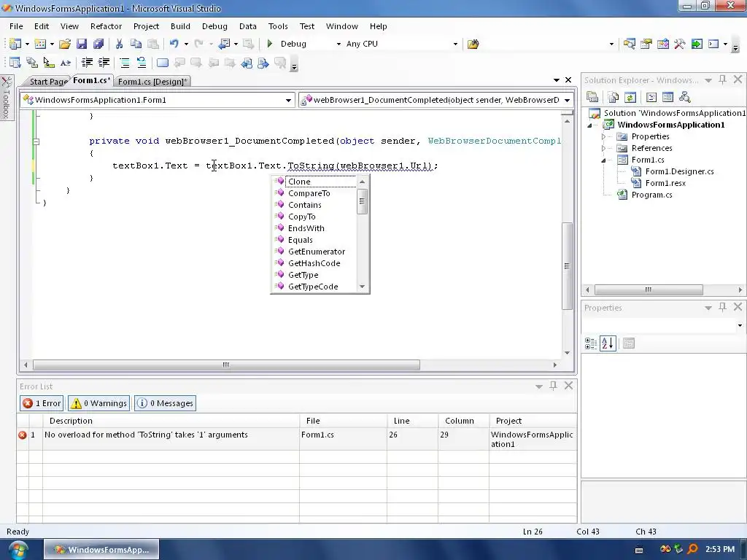The width and height of the screenshot is (747, 560).
Task: Click the Save All icon
Action: click(x=98, y=44)
